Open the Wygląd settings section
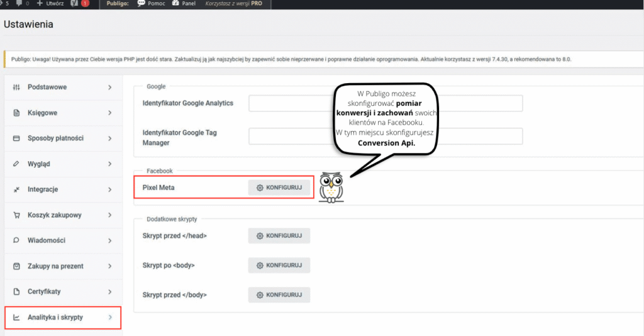Viewport: 644px width, 336px height. [64, 164]
